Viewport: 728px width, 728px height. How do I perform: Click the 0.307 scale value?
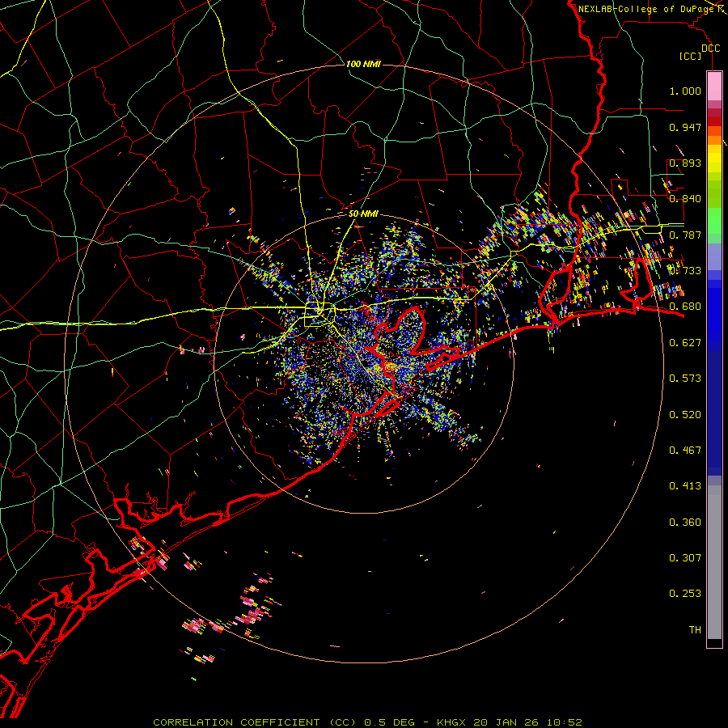(685, 557)
